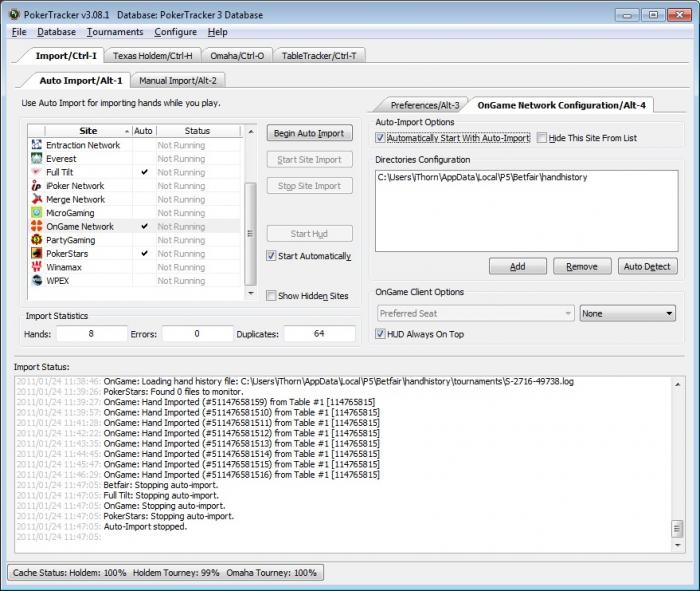The height and width of the screenshot is (591, 700).
Task: Switch to Omaha/Ctrl-O tab
Action: [237, 56]
